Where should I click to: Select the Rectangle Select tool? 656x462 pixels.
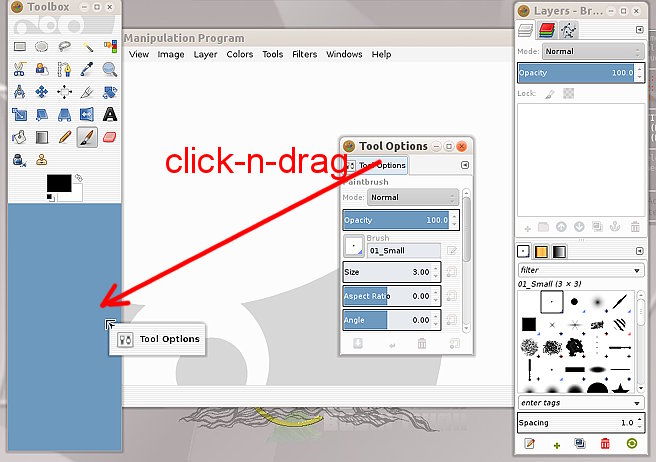(x=20, y=46)
